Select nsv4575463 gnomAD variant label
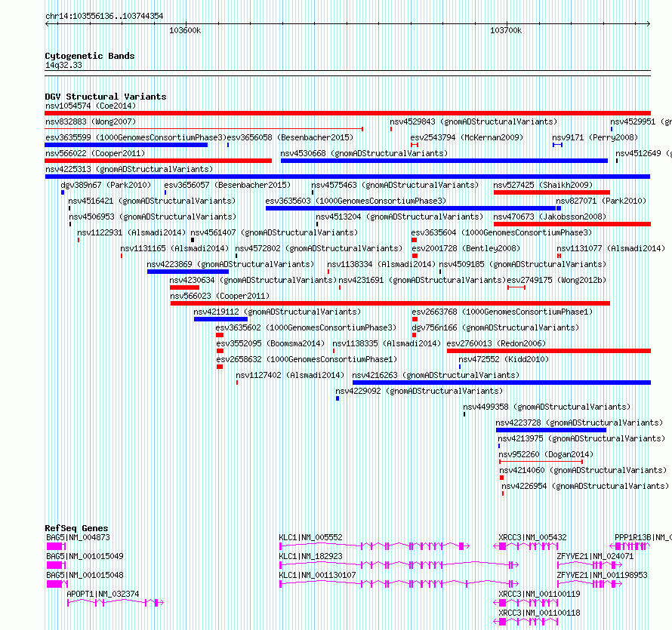The height and width of the screenshot is (630, 672). point(395,185)
